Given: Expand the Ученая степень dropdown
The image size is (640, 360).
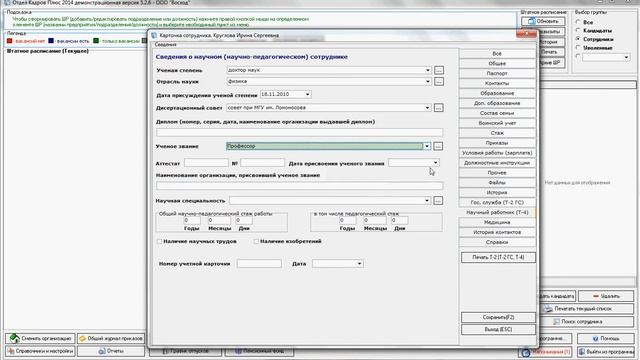Looking at the screenshot, I should click(427, 70).
